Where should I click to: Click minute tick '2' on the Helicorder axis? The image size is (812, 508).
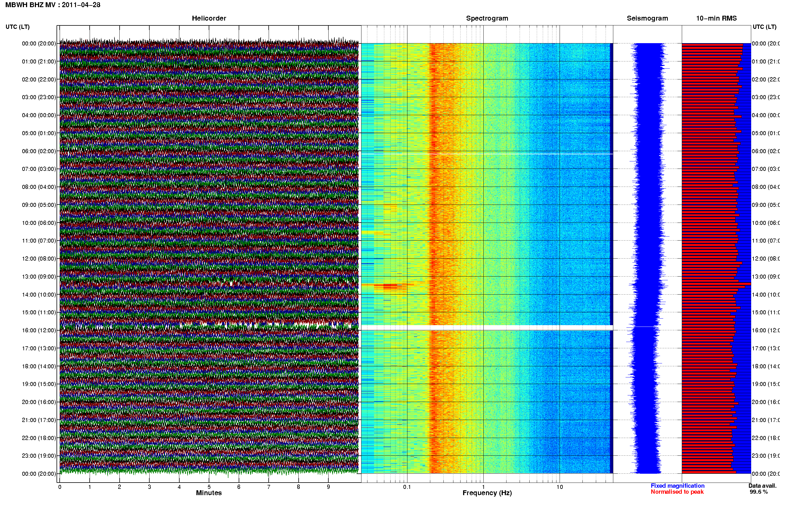(120, 487)
